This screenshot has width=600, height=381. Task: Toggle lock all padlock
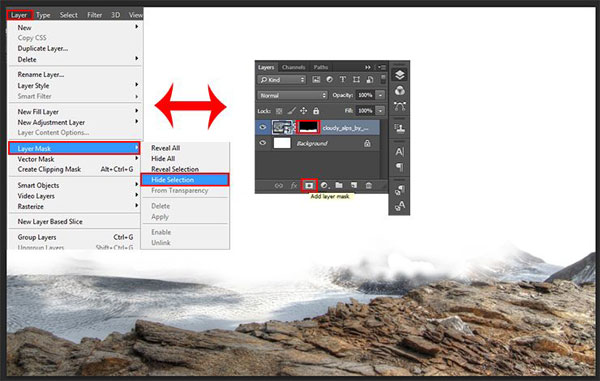[316, 111]
